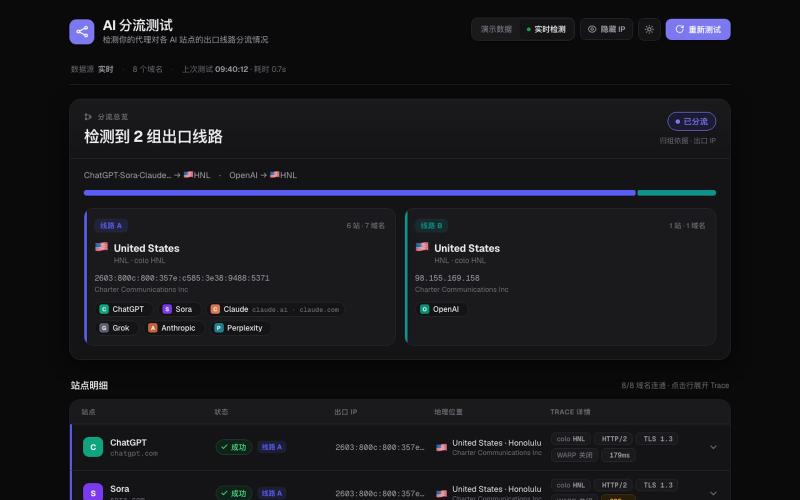
Task: Click the HTTP/2 chip in Sora row
Action: (614, 485)
